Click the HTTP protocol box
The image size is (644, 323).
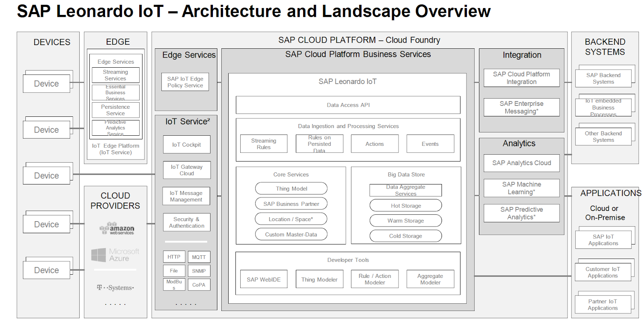click(x=174, y=257)
